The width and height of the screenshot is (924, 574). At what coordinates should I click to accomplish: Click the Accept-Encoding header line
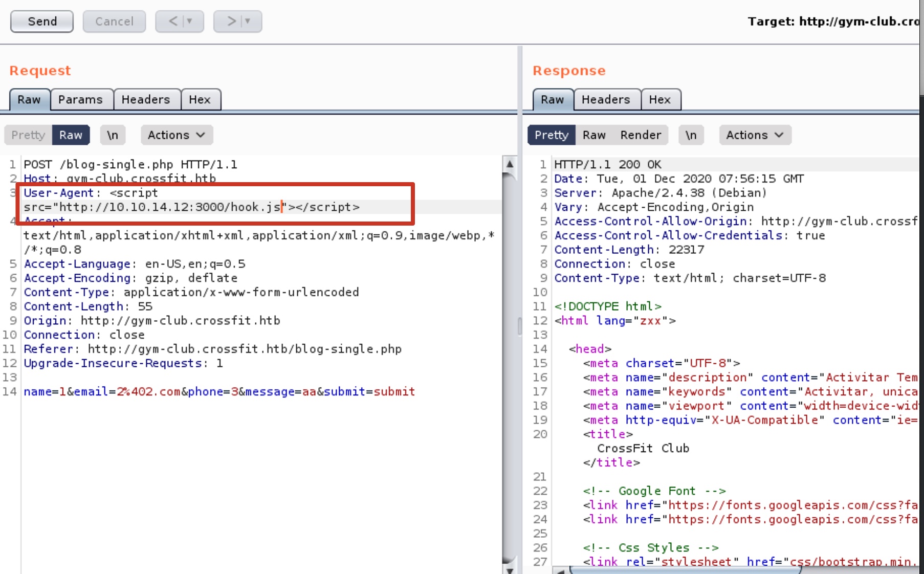tap(130, 278)
